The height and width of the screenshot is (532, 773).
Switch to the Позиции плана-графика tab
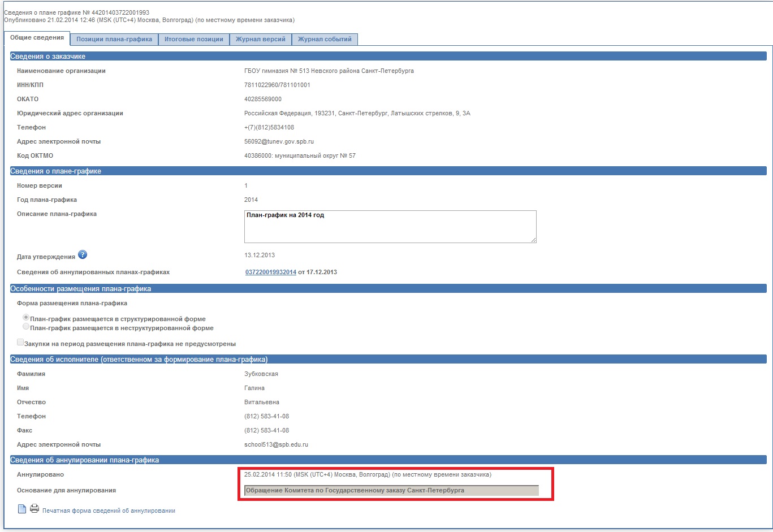point(114,40)
